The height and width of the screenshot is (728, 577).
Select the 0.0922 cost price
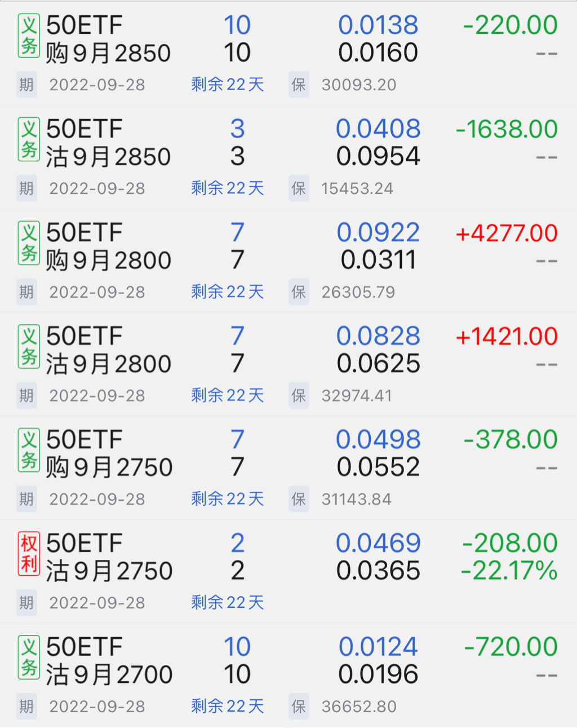click(378, 232)
